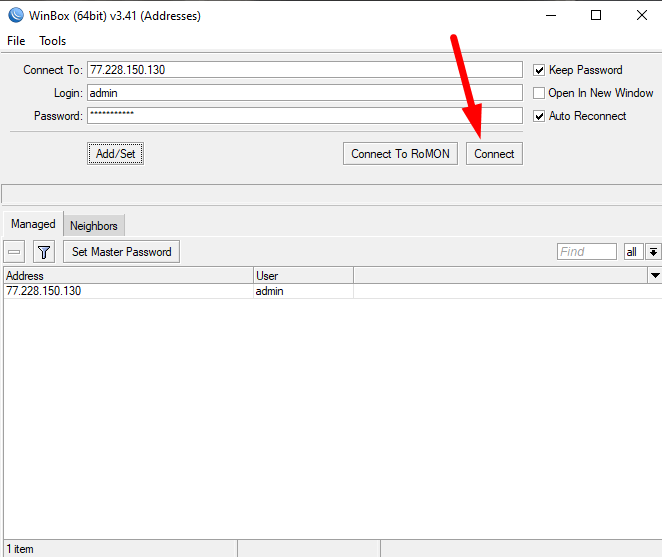The width and height of the screenshot is (662, 557).
Task: Maximize the WinBox window
Action: coord(596,16)
